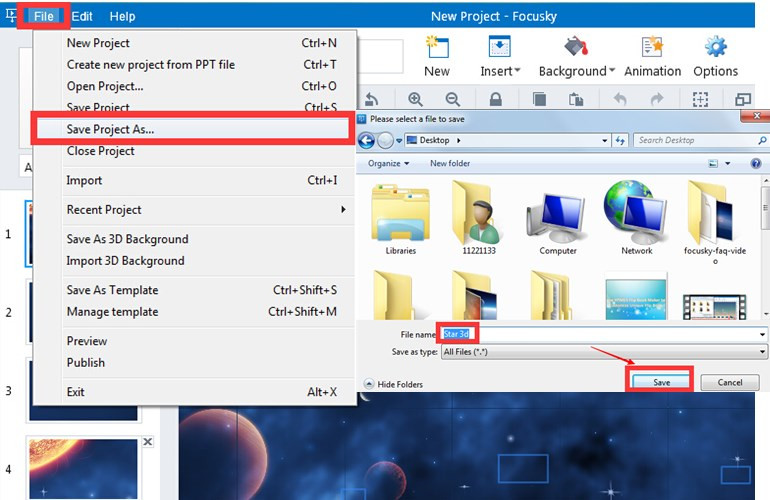Click New folder in save dialog
Viewport: 770px width, 500px height.
pyautogui.click(x=450, y=163)
